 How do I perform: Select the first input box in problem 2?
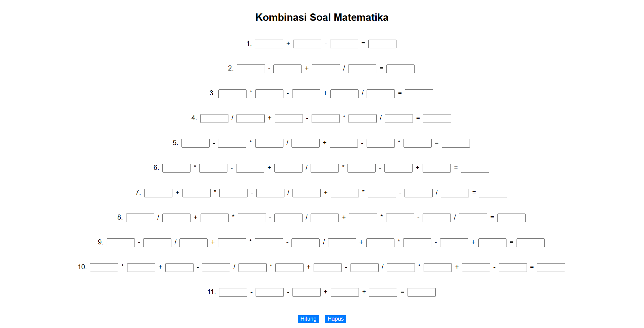[251, 69]
